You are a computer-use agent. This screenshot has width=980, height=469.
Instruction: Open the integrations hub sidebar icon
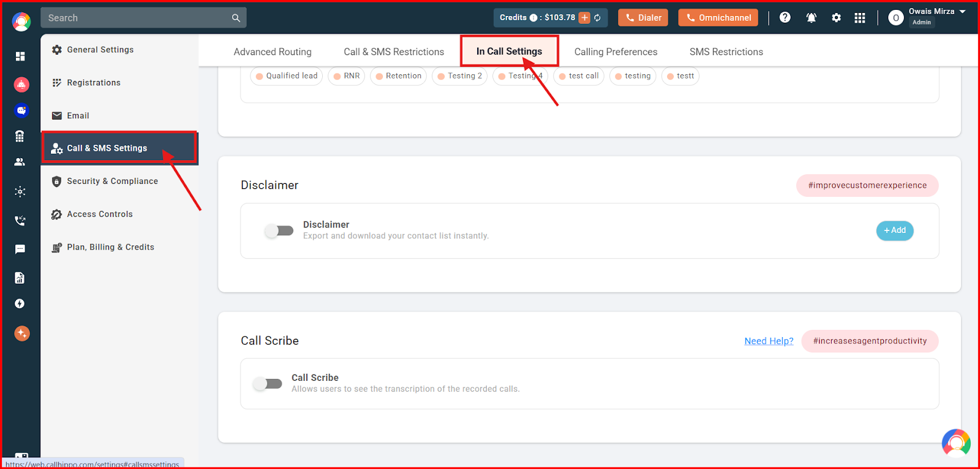[20, 191]
